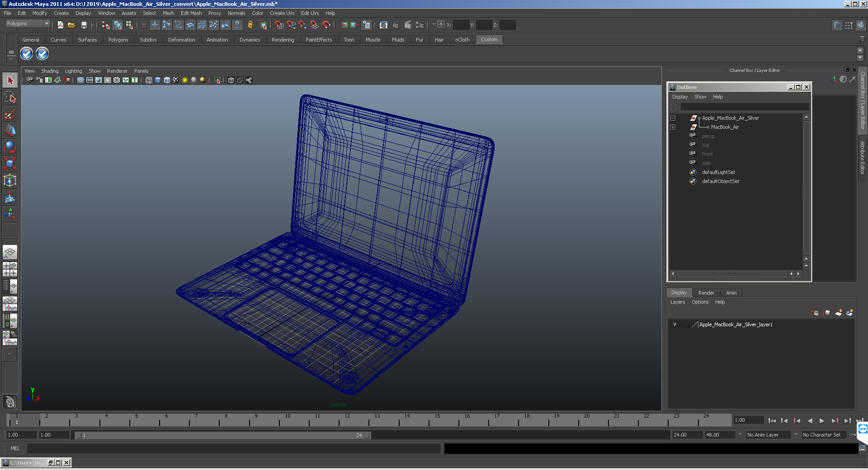
Task: Switch viewport to wireframe cube icon
Action: (x=149, y=80)
